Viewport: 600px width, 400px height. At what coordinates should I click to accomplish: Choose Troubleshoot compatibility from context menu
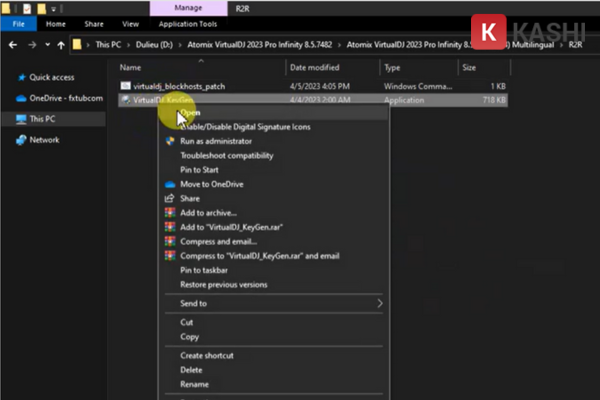pyautogui.click(x=224, y=156)
